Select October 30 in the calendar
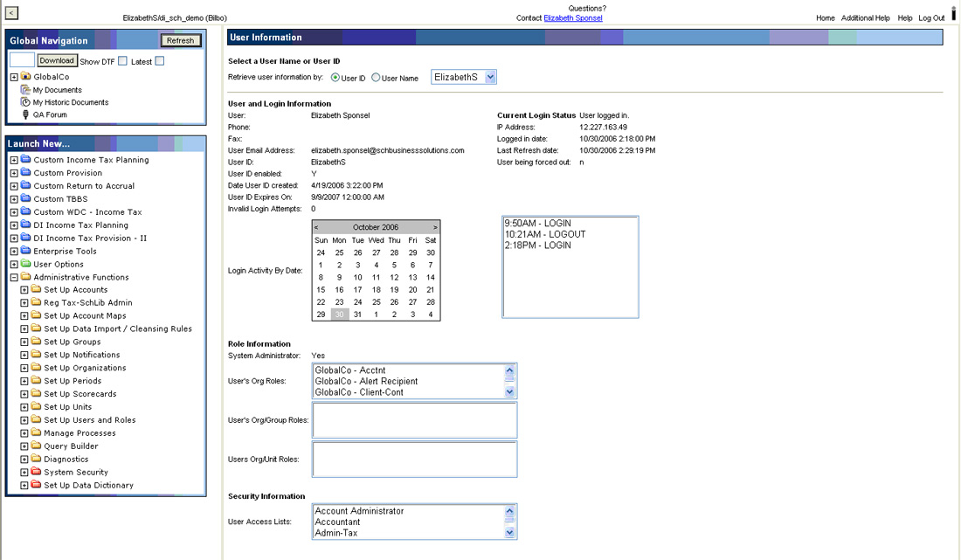The height and width of the screenshot is (560, 961). click(339, 315)
